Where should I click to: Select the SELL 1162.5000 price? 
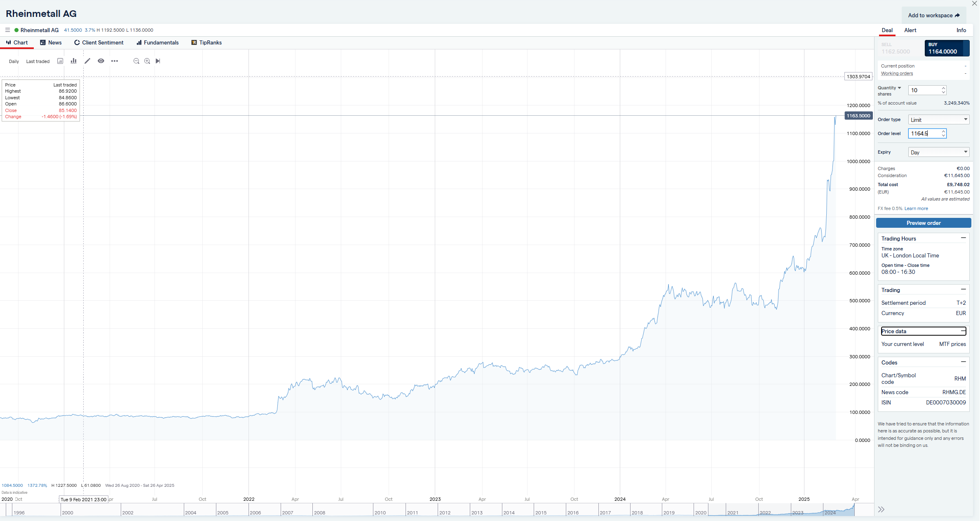click(899, 48)
